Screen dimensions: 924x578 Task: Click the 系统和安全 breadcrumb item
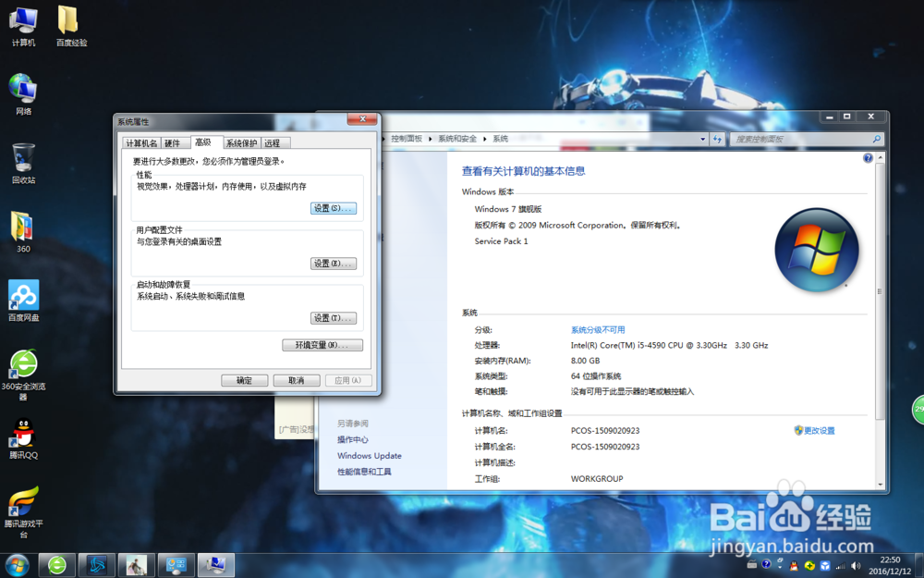pos(457,139)
